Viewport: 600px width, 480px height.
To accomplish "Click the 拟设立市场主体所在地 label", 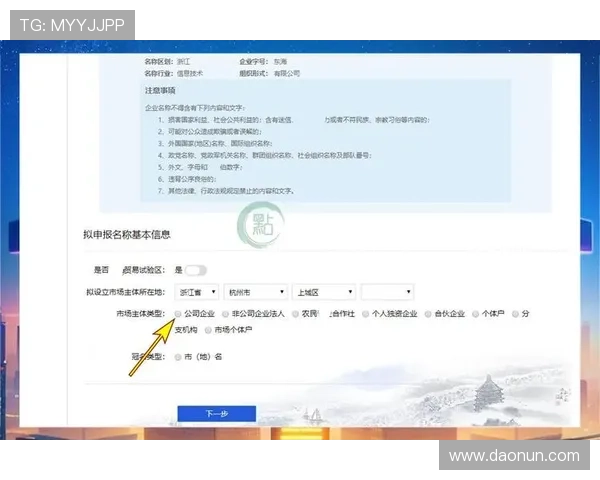I will [126, 292].
